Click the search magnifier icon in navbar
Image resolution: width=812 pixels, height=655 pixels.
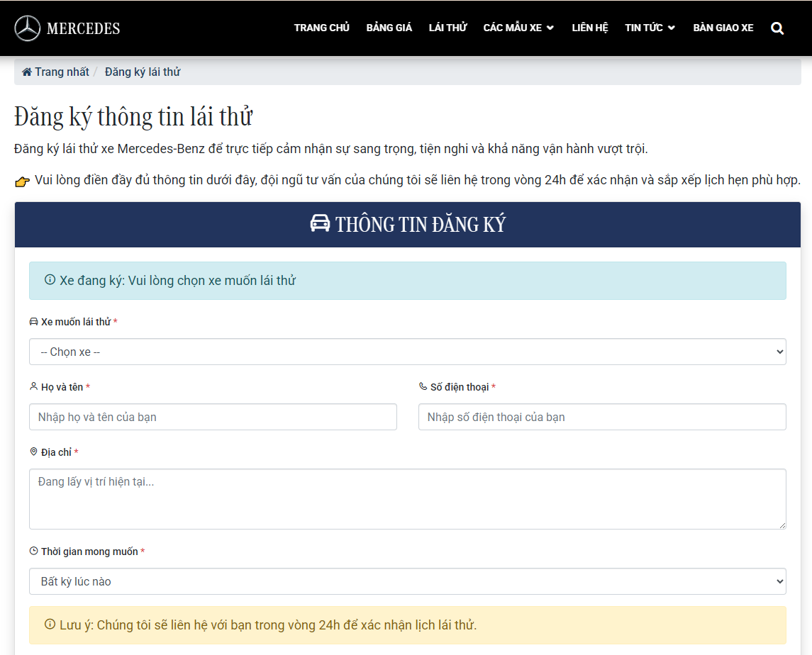point(777,28)
